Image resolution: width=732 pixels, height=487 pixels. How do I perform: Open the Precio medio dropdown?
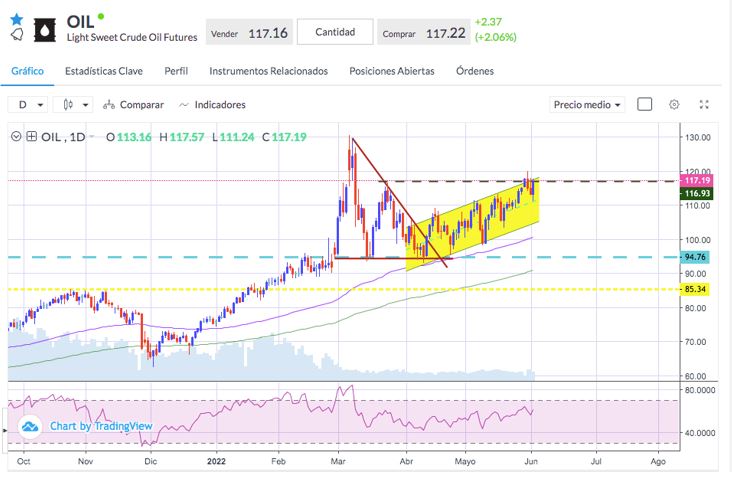(x=587, y=105)
